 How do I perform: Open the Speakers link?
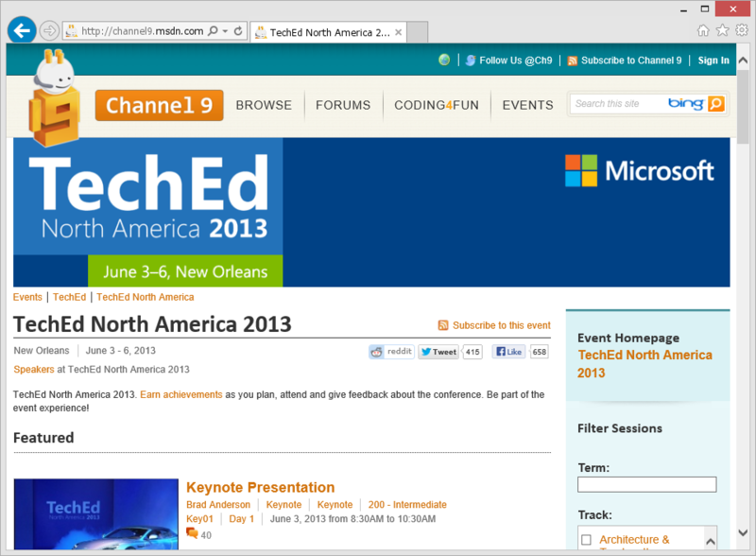pyautogui.click(x=34, y=369)
